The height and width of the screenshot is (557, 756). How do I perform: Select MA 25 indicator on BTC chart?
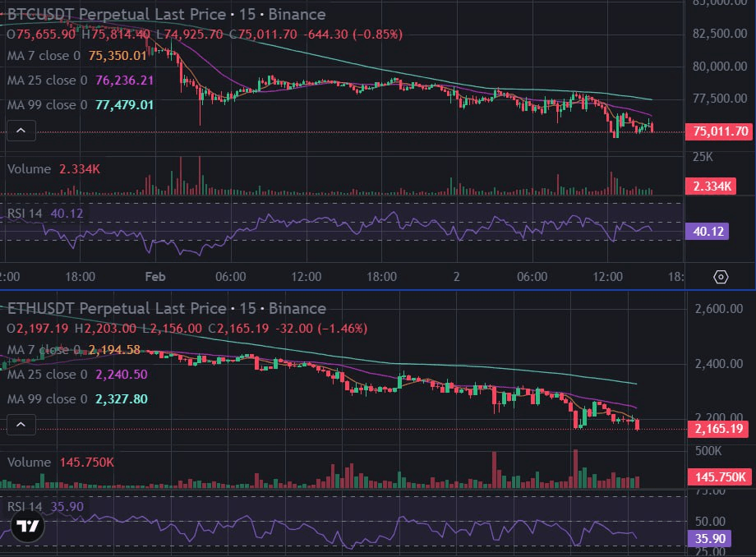click(x=47, y=80)
